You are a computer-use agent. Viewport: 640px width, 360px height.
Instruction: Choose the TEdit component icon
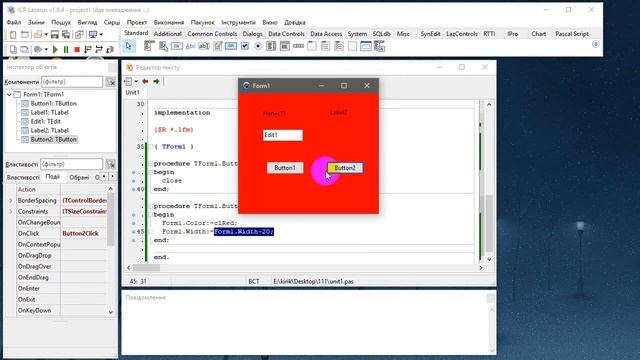pos(204,47)
